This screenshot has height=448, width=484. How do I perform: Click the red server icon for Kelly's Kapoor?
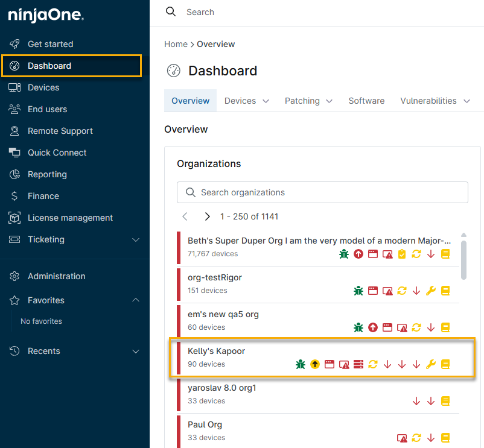click(x=358, y=364)
